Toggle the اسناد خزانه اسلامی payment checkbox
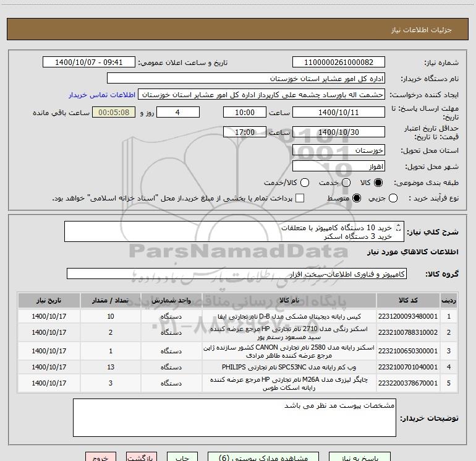 [300, 198]
